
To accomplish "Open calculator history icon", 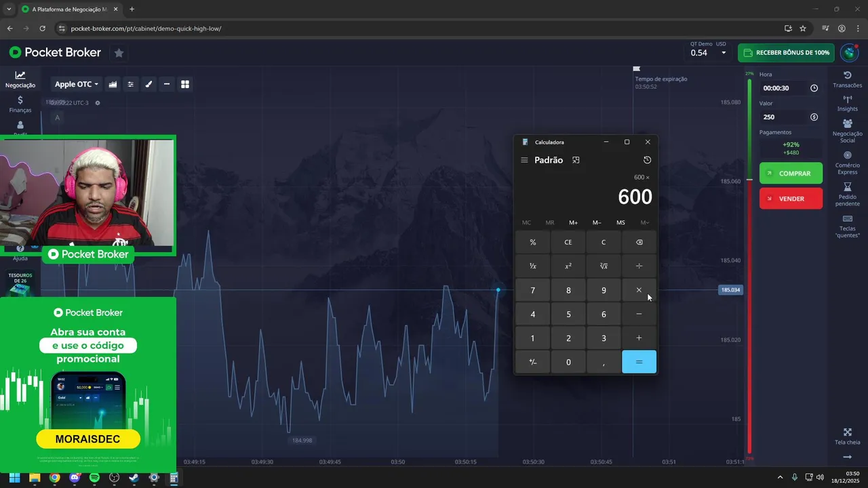I will pos(647,160).
